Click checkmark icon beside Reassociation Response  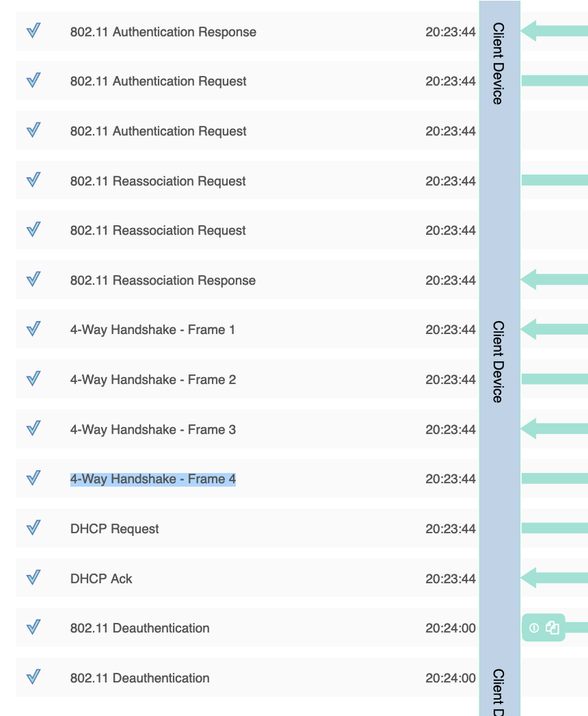click(x=33, y=280)
